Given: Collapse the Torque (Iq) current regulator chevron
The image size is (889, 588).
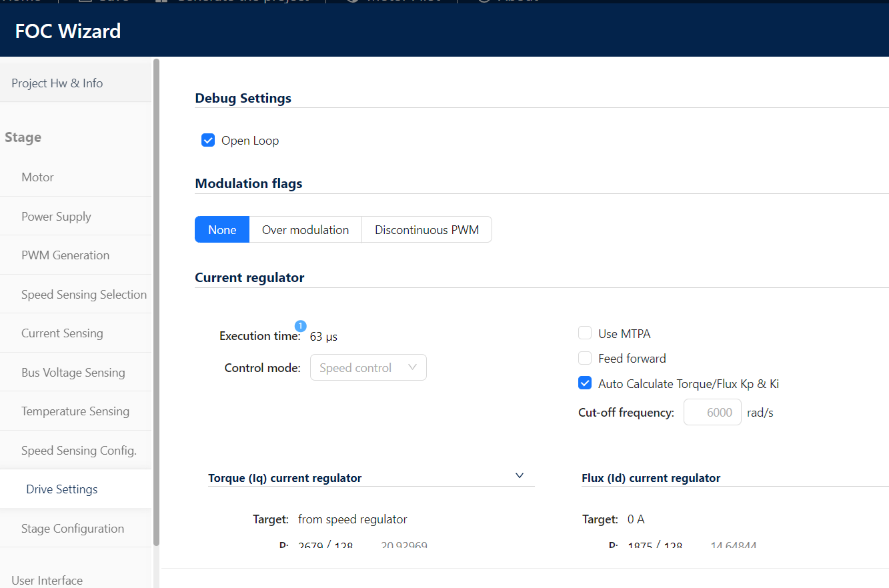Looking at the screenshot, I should point(520,476).
